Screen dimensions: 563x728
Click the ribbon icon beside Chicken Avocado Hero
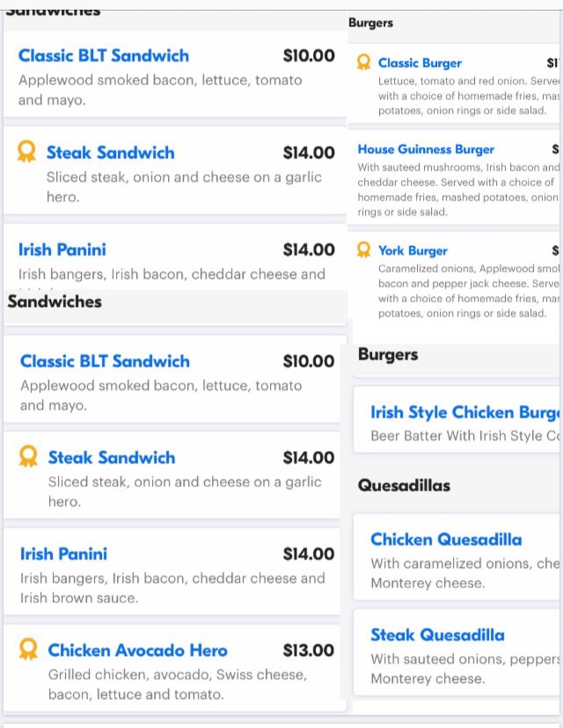pyautogui.click(x=28, y=650)
